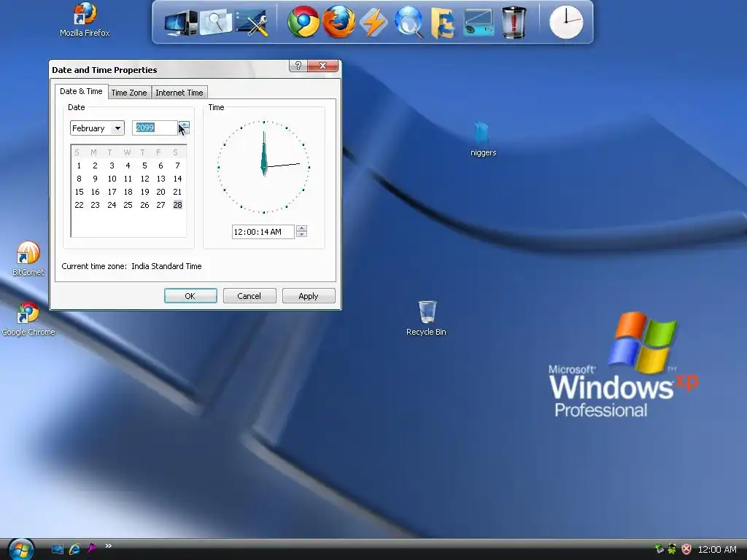Select day 22 in the calendar

(79, 205)
